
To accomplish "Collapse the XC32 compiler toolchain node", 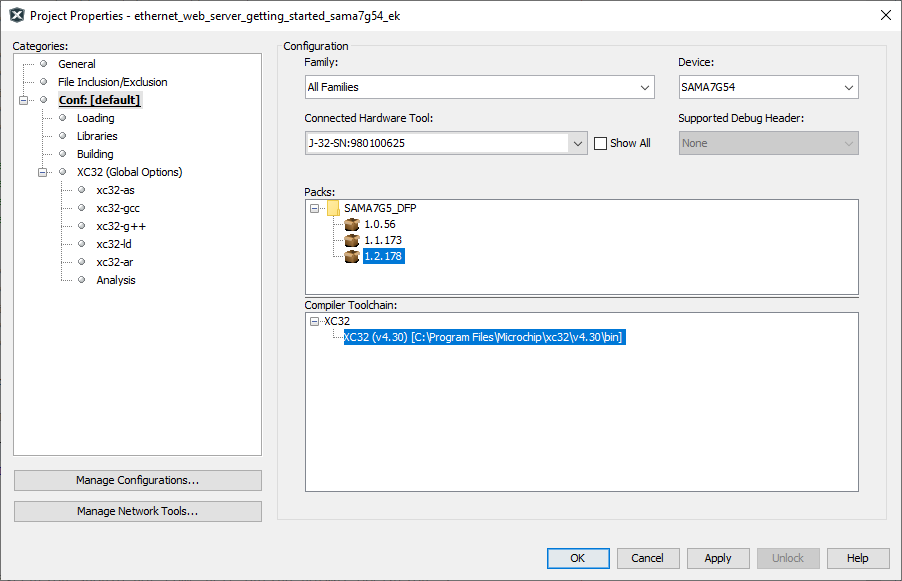I will (314, 322).
